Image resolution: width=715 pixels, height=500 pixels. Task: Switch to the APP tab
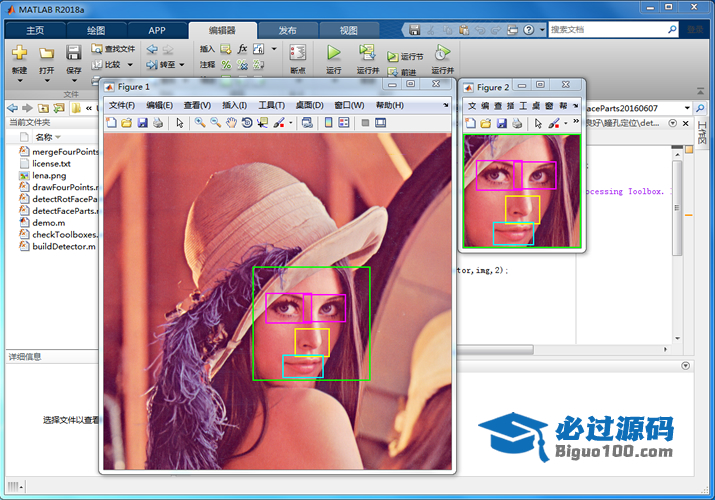[x=157, y=31]
